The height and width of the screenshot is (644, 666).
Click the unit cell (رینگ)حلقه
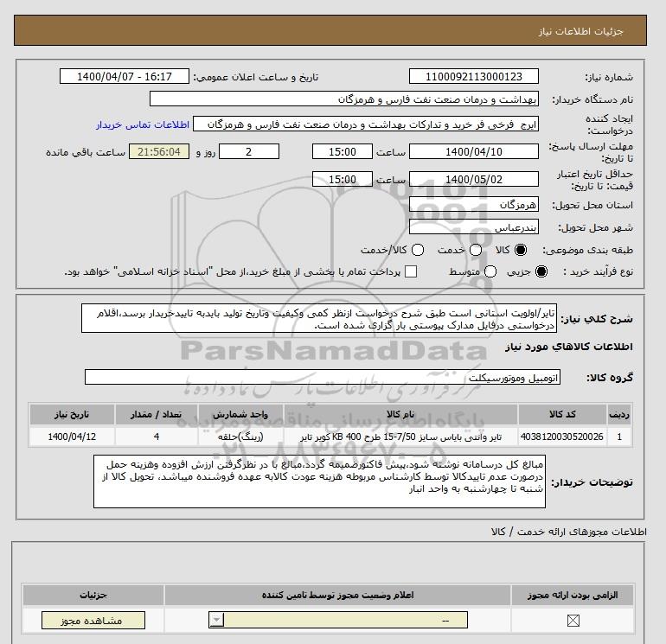click(240, 437)
